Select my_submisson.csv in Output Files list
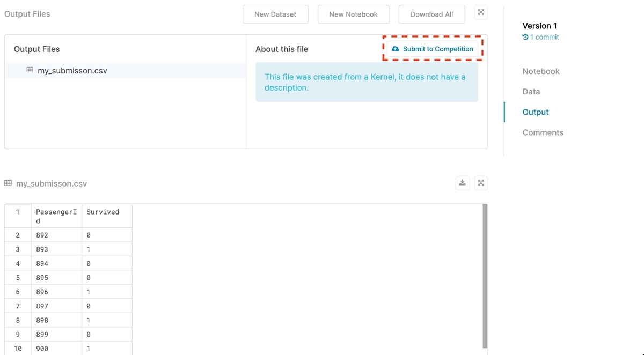This screenshot has height=355, width=644. [126, 70]
